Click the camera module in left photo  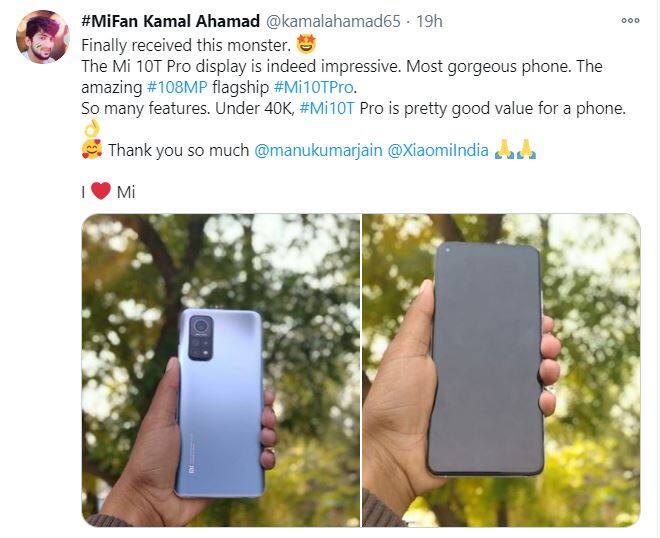click(x=201, y=338)
